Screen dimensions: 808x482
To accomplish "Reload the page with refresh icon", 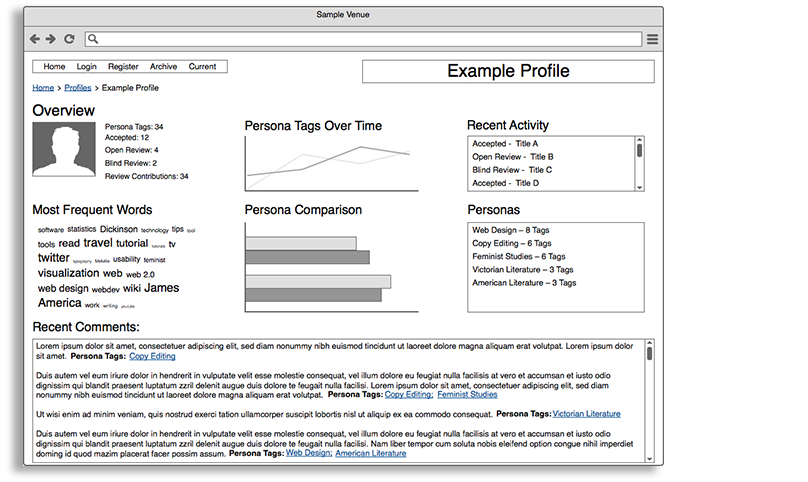I will (69, 39).
